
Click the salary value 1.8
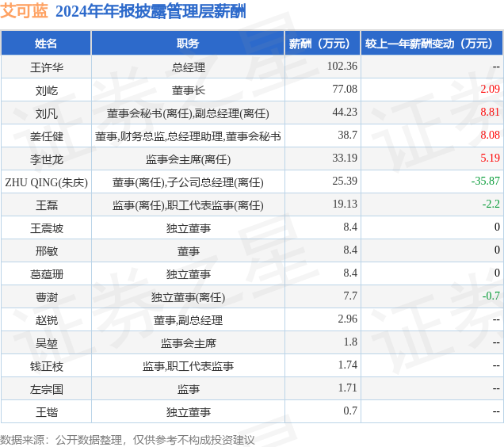(x=350, y=342)
